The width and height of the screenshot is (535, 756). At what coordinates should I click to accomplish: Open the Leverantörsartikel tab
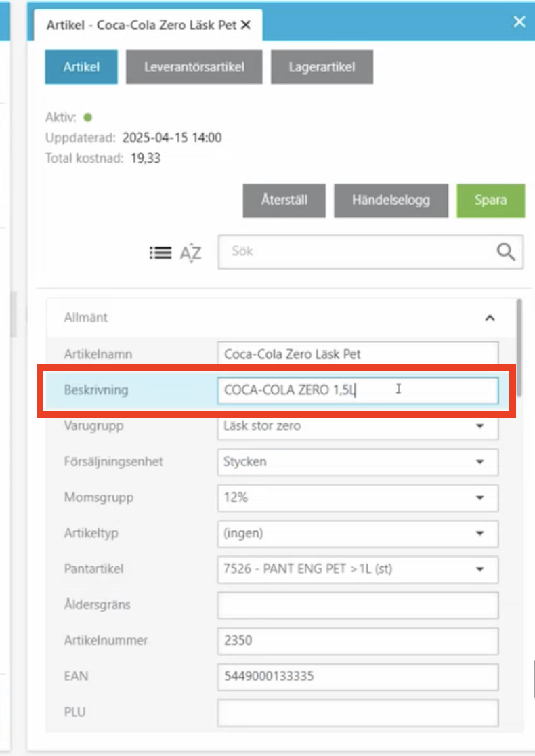[x=194, y=67]
